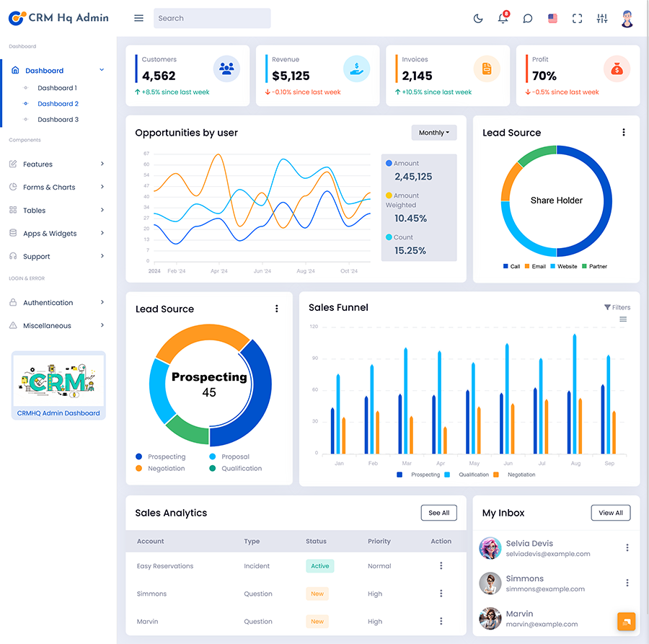Open Dashboard 1 in the sidebar

(57, 88)
